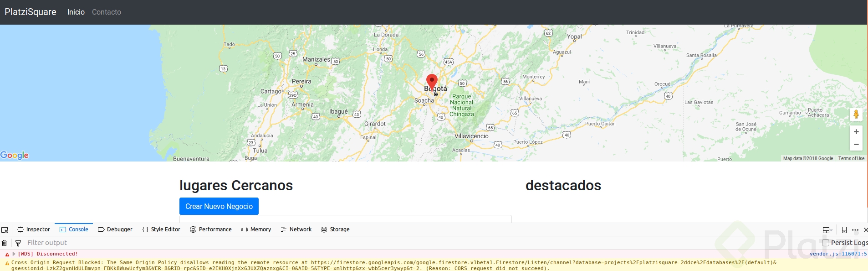
Task: Zoom out the map with the minus button
Action: tap(856, 144)
